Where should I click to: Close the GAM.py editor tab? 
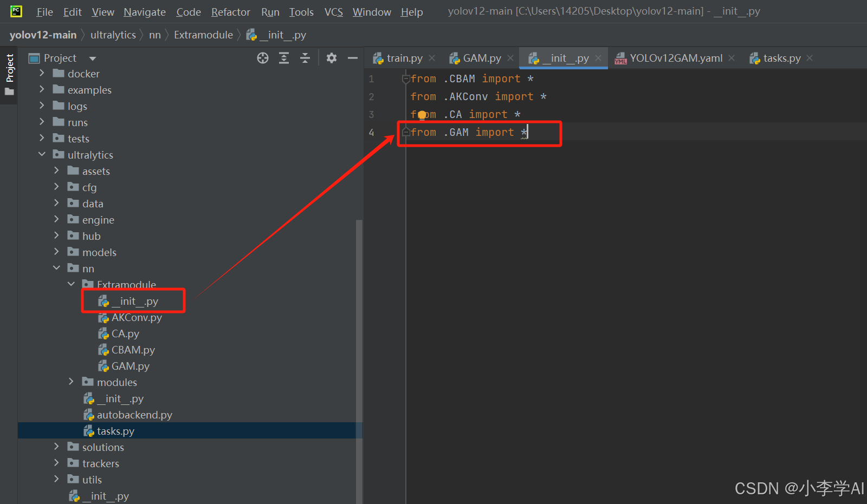point(510,58)
